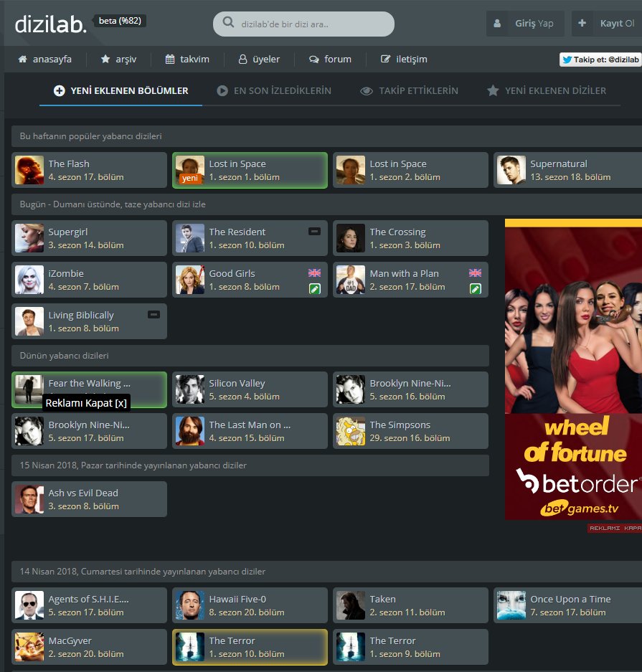642x672 pixels.
Task: Click green edit icon on Man with a Plan
Action: click(x=476, y=289)
